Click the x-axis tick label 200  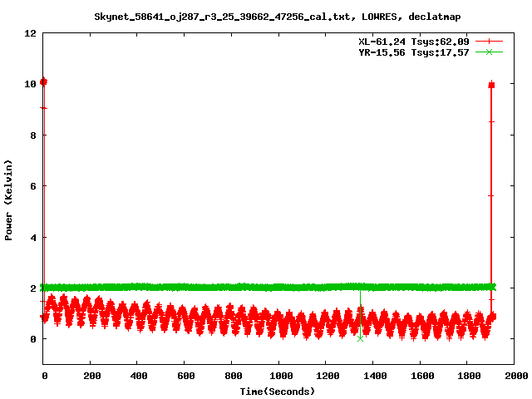coord(92,376)
